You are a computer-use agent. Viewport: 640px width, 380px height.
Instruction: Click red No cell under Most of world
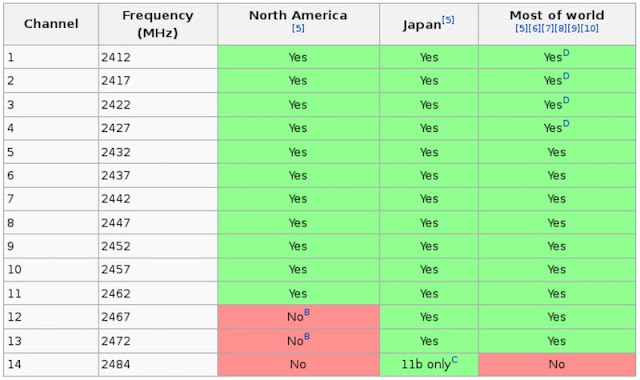point(557,364)
